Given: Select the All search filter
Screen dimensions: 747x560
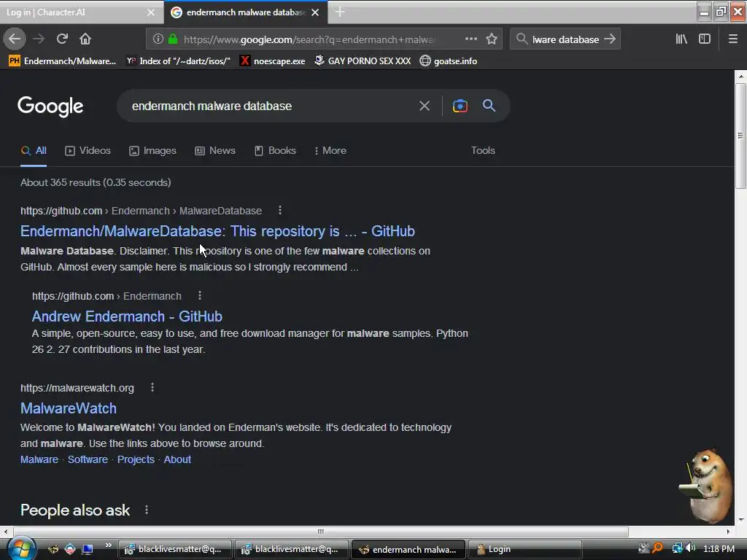Looking at the screenshot, I should [x=34, y=150].
